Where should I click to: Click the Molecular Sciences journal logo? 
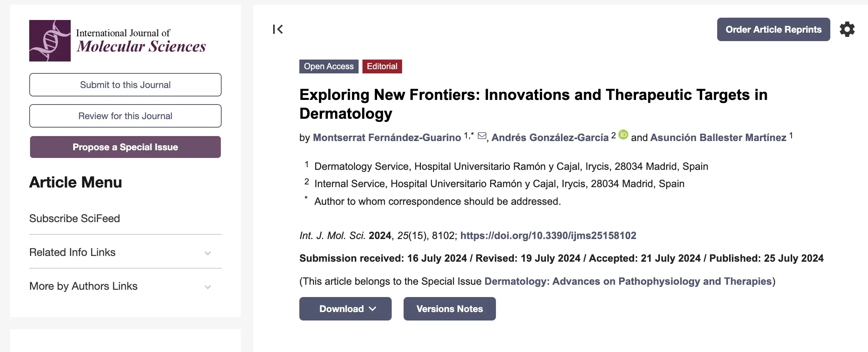pyautogui.click(x=118, y=41)
